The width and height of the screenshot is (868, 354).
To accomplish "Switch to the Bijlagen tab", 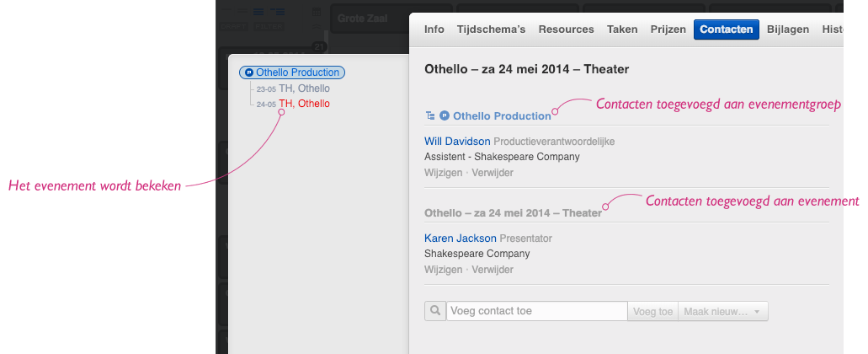I will (788, 29).
